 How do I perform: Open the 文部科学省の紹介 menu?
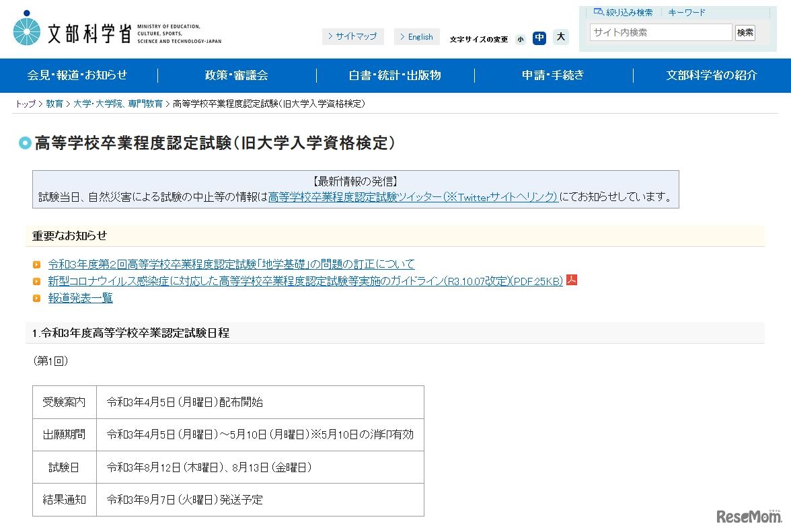[711, 75]
